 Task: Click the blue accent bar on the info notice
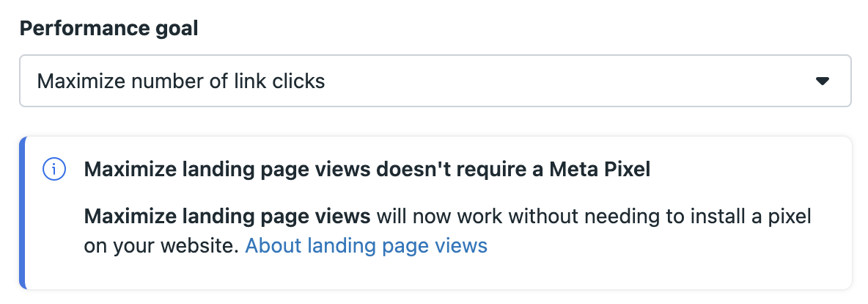(23, 213)
